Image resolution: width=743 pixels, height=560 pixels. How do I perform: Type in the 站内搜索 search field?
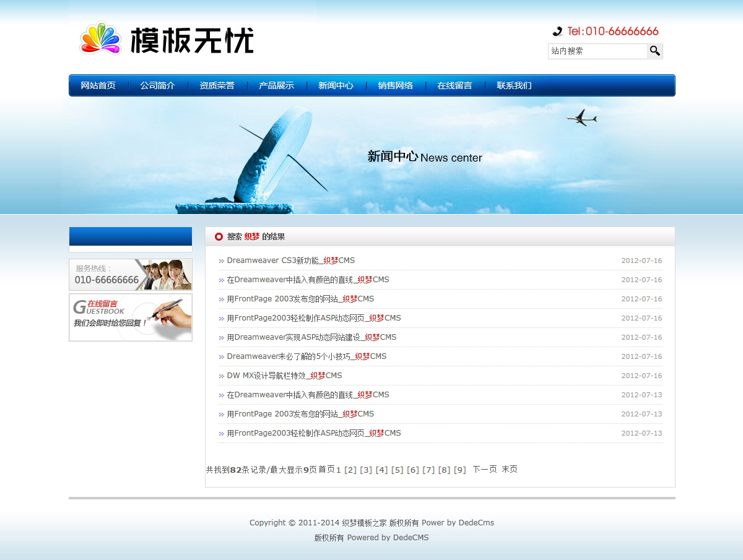[x=597, y=51]
